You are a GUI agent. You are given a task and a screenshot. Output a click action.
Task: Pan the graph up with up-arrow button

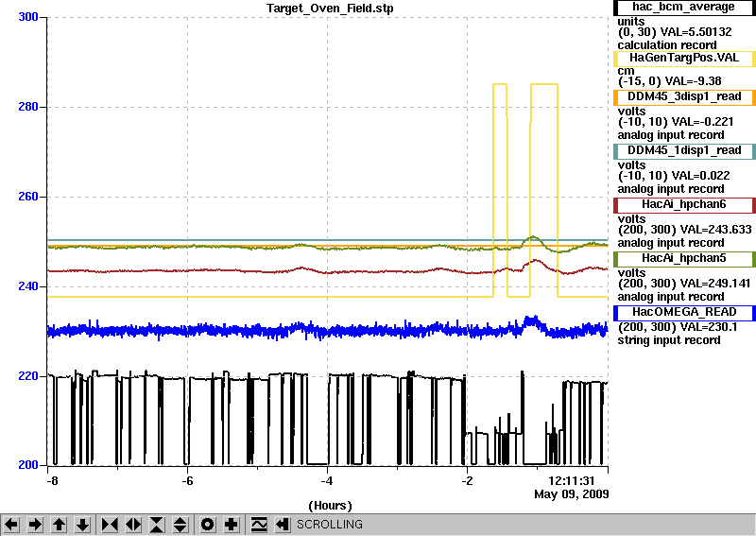[x=59, y=524]
